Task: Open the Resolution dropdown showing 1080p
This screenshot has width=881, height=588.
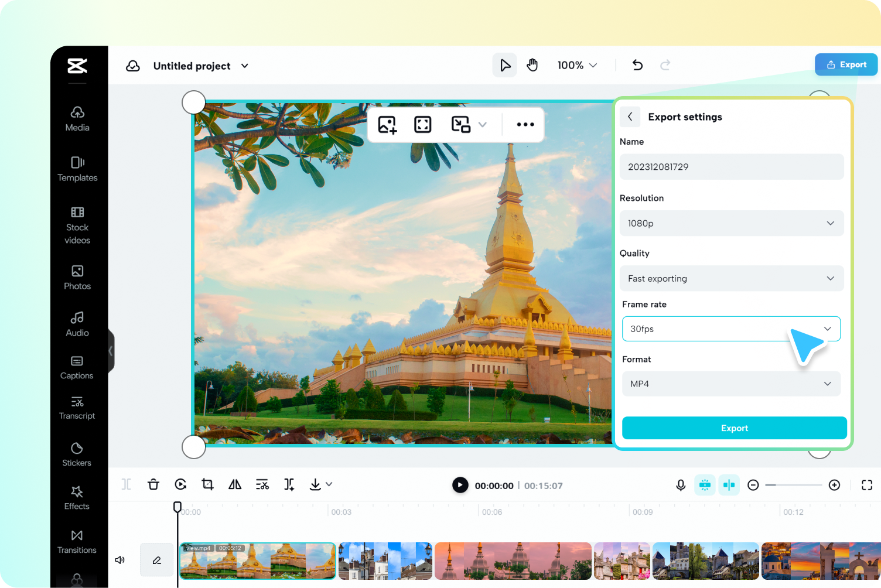Action: click(731, 223)
